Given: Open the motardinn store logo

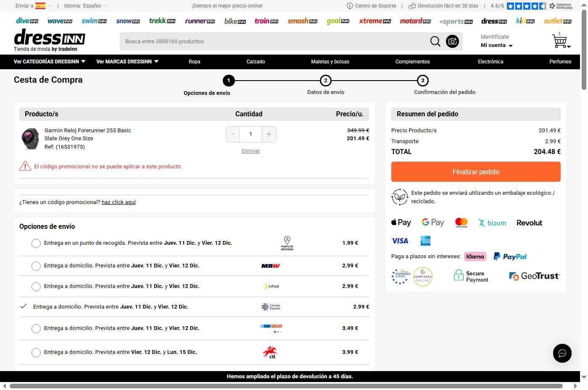Looking at the screenshot, I should tap(415, 21).
